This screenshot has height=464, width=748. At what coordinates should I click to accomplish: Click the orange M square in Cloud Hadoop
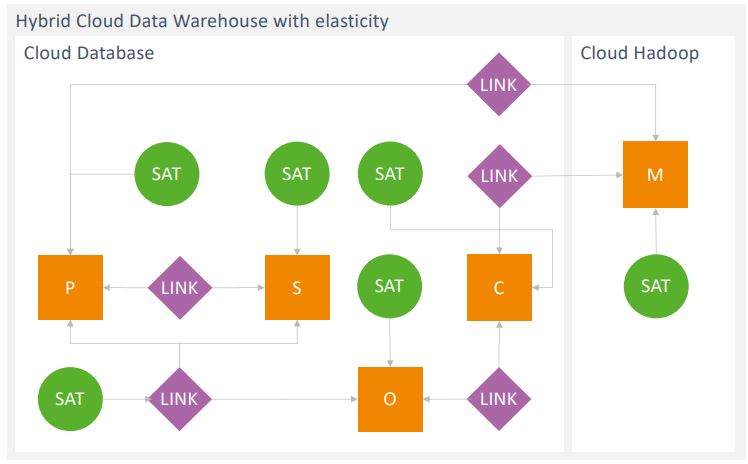[655, 175]
